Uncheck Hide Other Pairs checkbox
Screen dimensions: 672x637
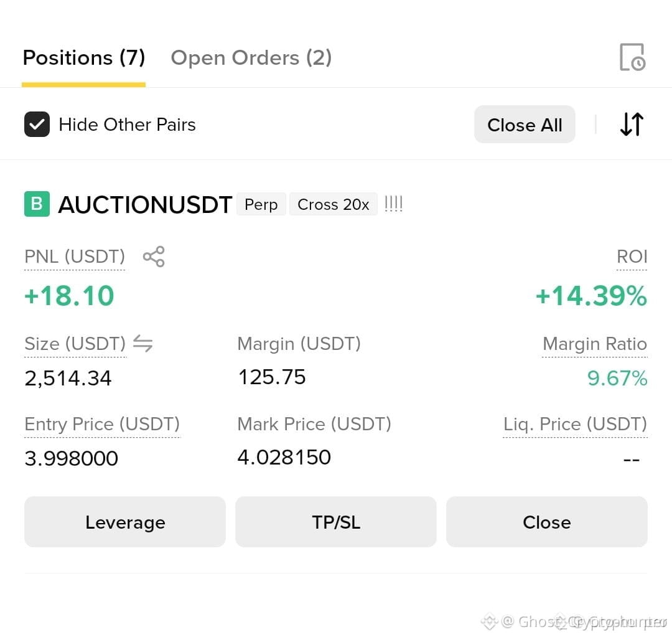coord(37,125)
